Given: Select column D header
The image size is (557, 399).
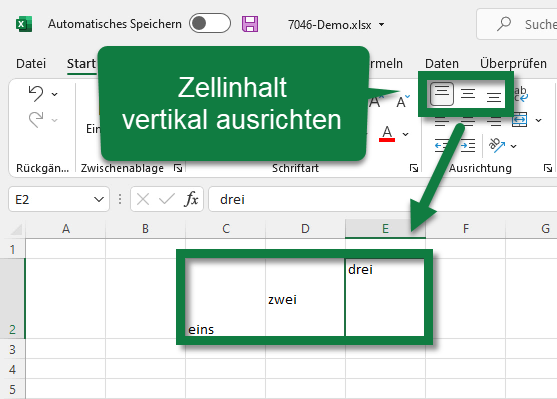Looking at the screenshot, I should tap(305, 228).
